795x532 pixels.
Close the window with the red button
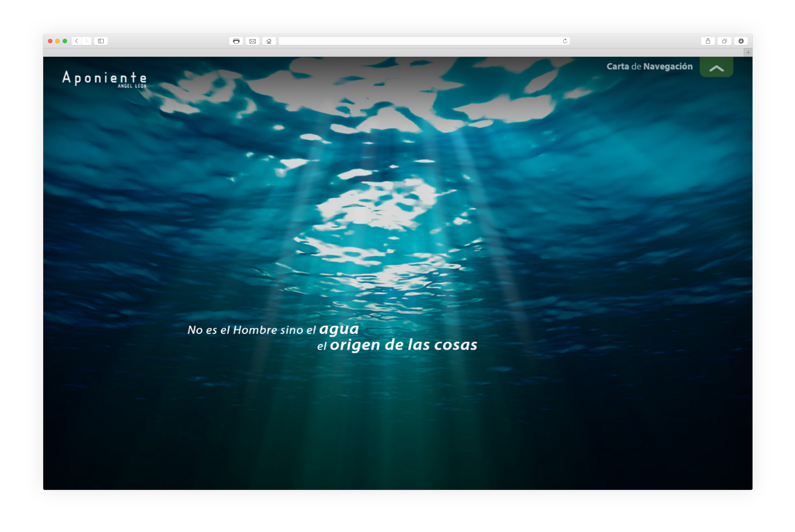(x=50, y=41)
